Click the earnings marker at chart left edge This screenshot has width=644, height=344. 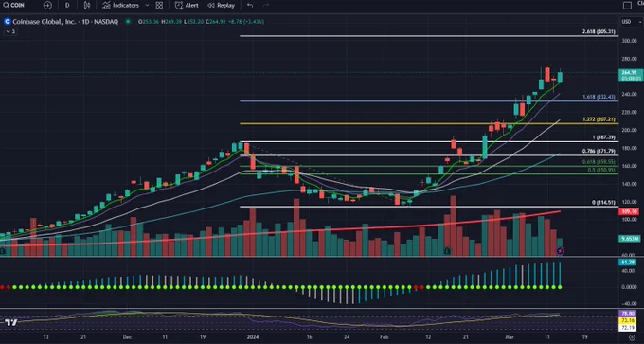pyautogui.click(x=3, y=251)
